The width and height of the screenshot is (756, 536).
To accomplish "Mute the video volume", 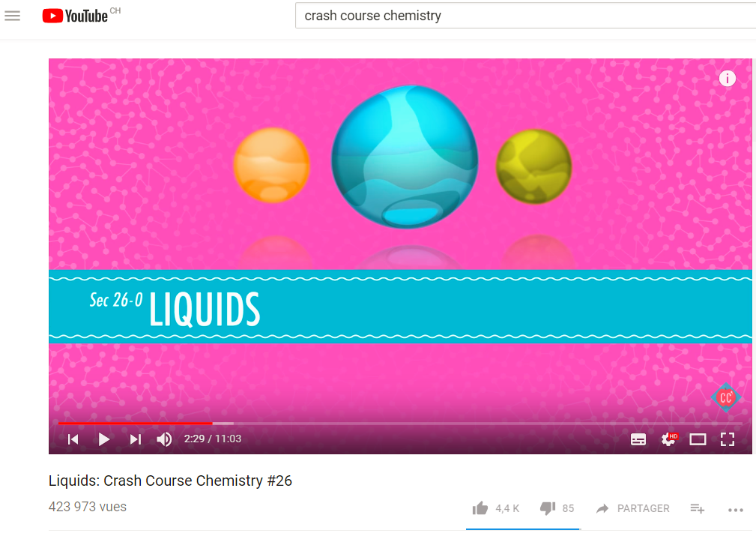I will (164, 439).
